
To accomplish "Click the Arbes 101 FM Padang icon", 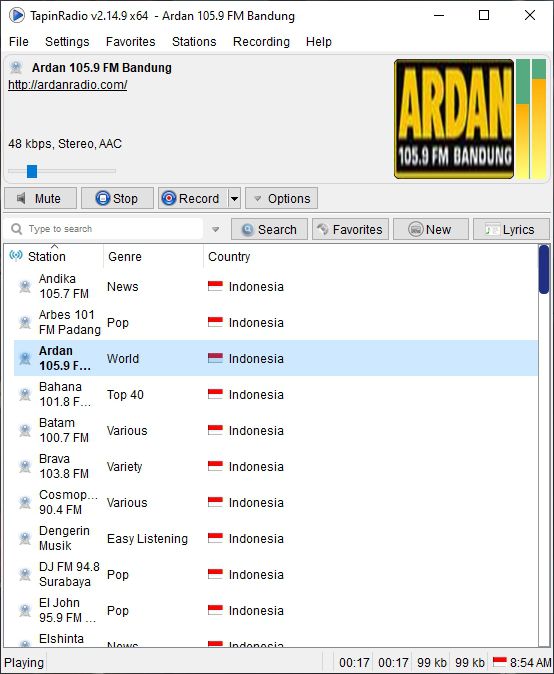I will [25, 322].
